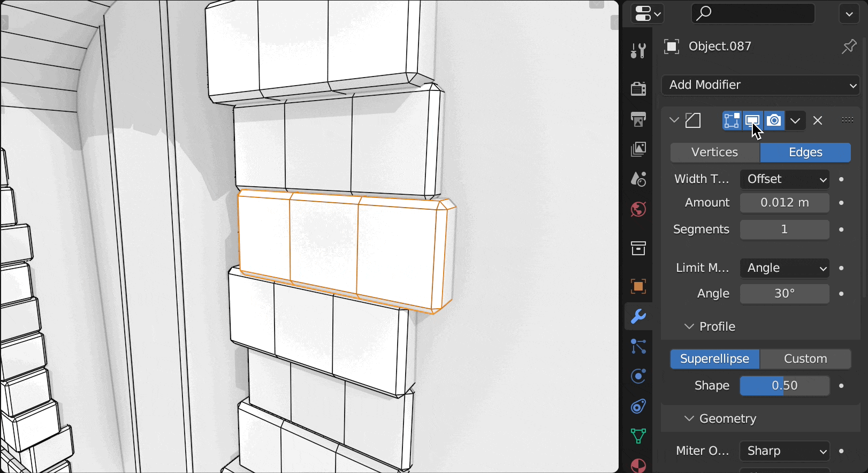Viewport: 868px width, 473px height.
Task: Open the modifier extras dropdown arrow
Action: coord(795,120)
